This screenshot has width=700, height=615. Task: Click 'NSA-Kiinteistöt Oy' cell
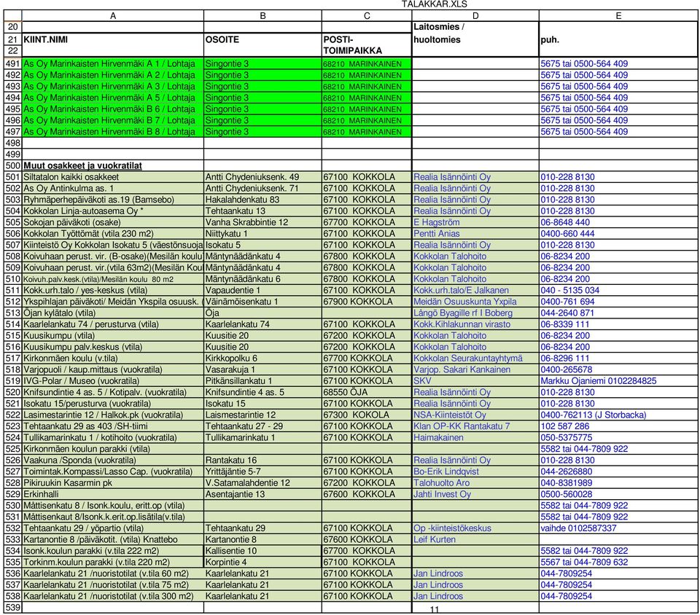point(475,415)
